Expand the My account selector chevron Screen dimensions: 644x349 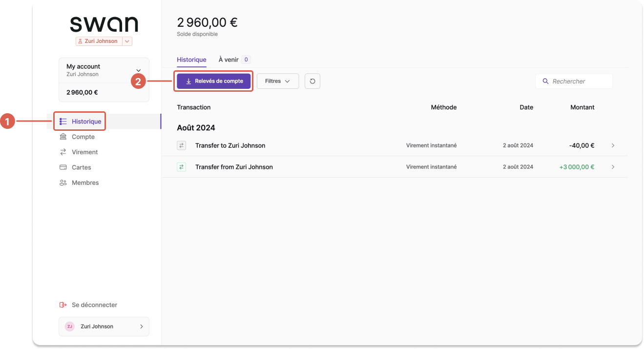coord(138,70)
